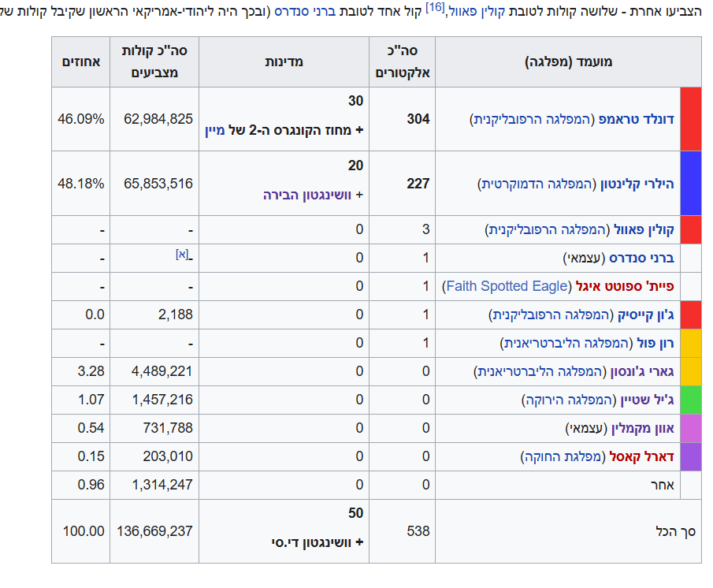This screenshot has width=713, height=588.
Task: Click the blue color swatch beside Clinton
Action: point(690,184)
